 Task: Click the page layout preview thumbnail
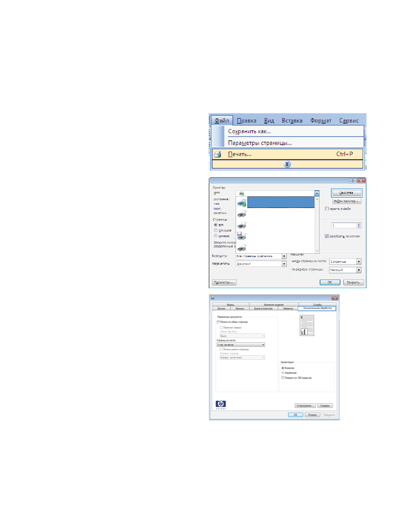[307, 325]
